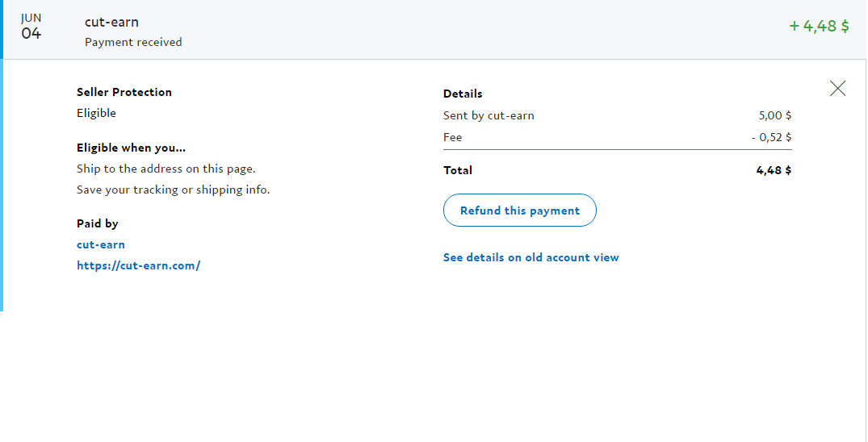Click Ship to the address on this page

[x=166, y=169]
